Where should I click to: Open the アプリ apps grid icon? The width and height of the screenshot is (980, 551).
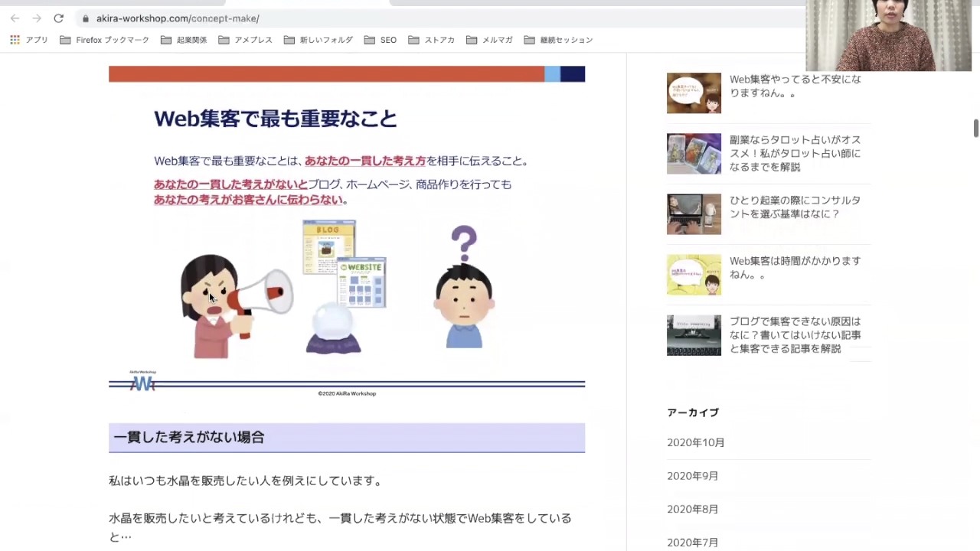coord(15,40)
